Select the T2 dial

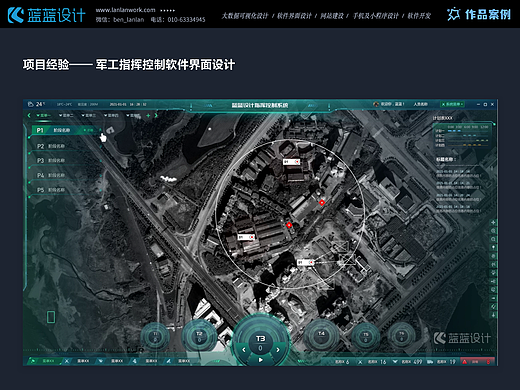(x=199, y=336)
